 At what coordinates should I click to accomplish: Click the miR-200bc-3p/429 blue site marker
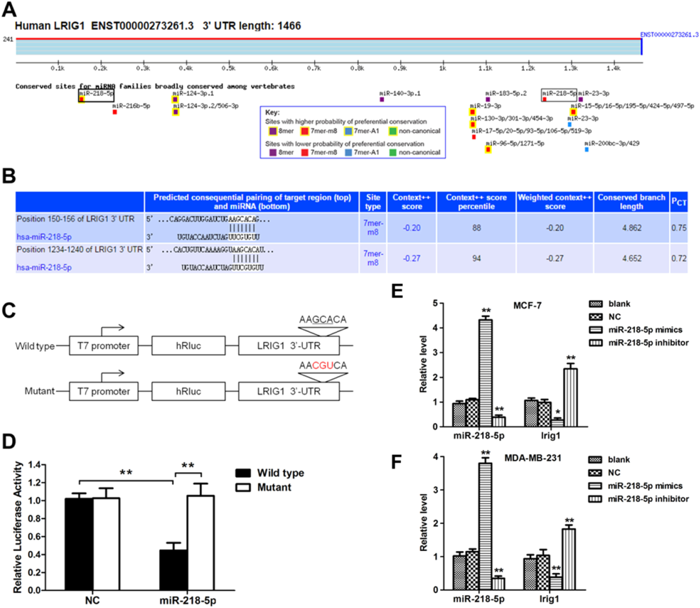click(x=587, y=149)
